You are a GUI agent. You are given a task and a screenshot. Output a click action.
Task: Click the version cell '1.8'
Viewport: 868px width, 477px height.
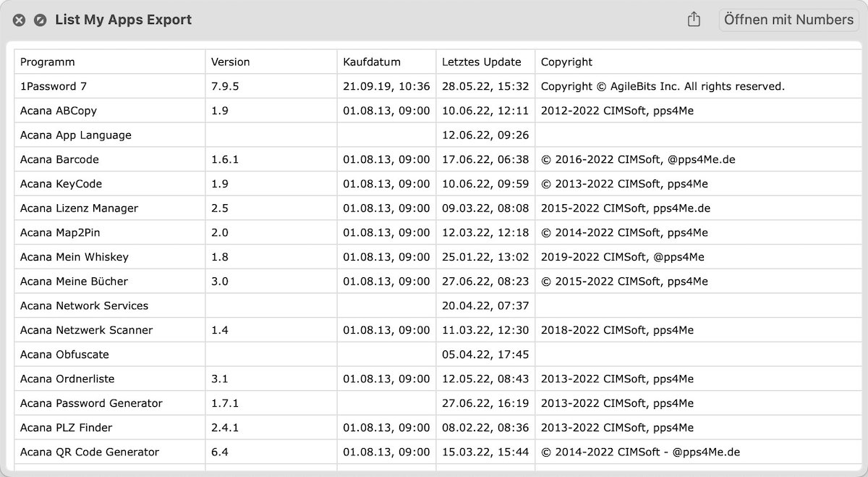click(271, 257)
